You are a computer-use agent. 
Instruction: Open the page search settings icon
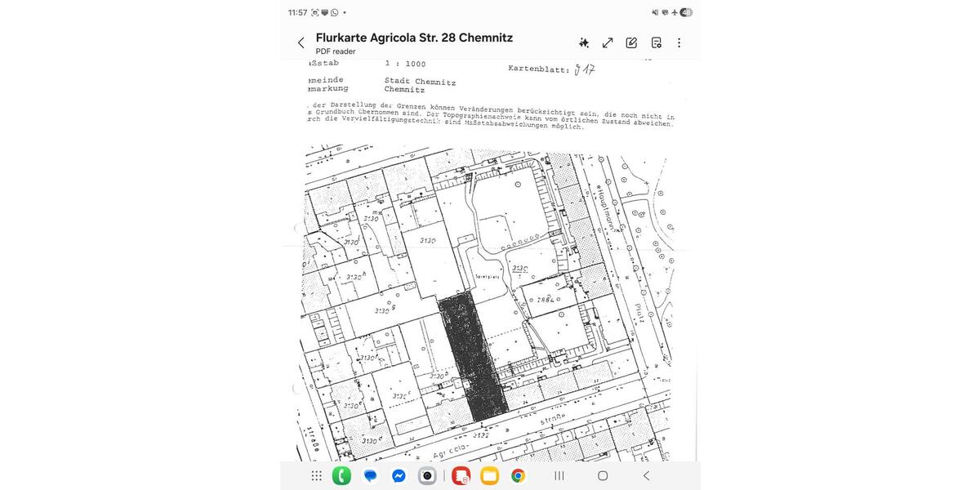point(656,42)
